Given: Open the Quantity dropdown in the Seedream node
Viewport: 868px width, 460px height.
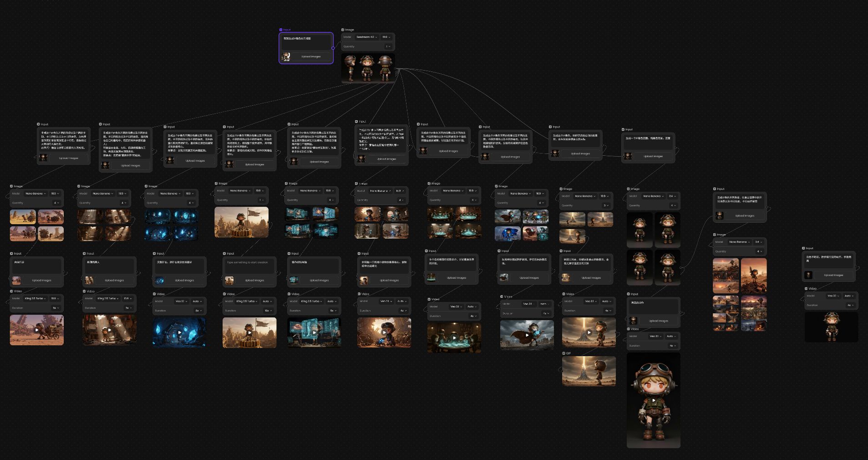Looking at the screenshot, I should [388, 46].
